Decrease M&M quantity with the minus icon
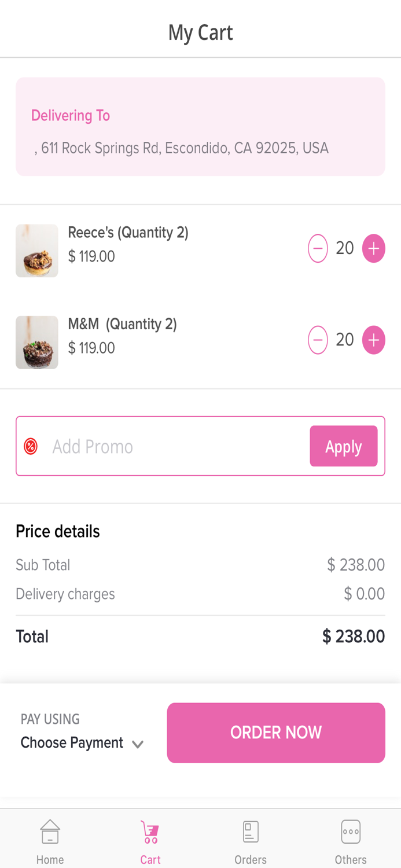 (318, 340)
